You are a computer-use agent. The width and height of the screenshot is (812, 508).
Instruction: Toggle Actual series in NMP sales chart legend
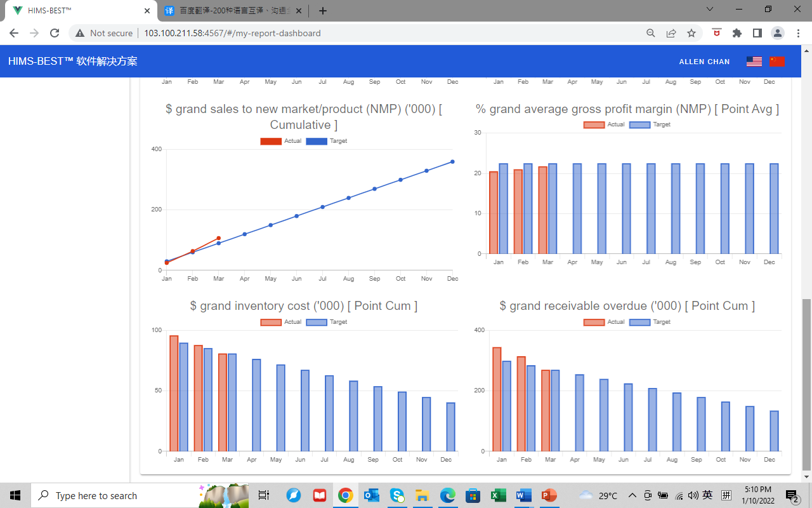pyautogui.click(x=281, y=141)
